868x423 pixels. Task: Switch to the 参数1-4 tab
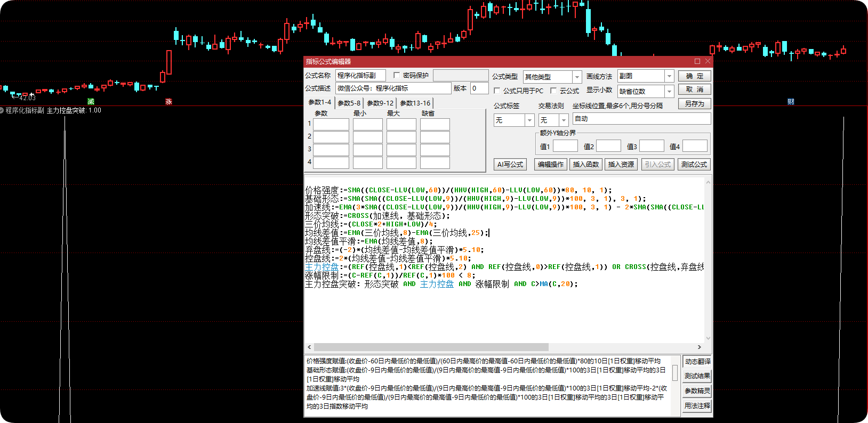[320, 102]
